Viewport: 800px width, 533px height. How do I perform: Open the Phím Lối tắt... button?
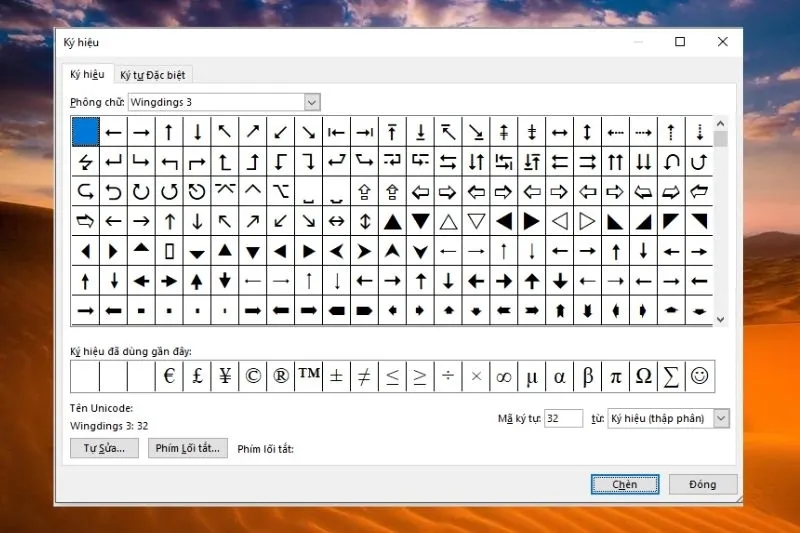tap(188, 448)
